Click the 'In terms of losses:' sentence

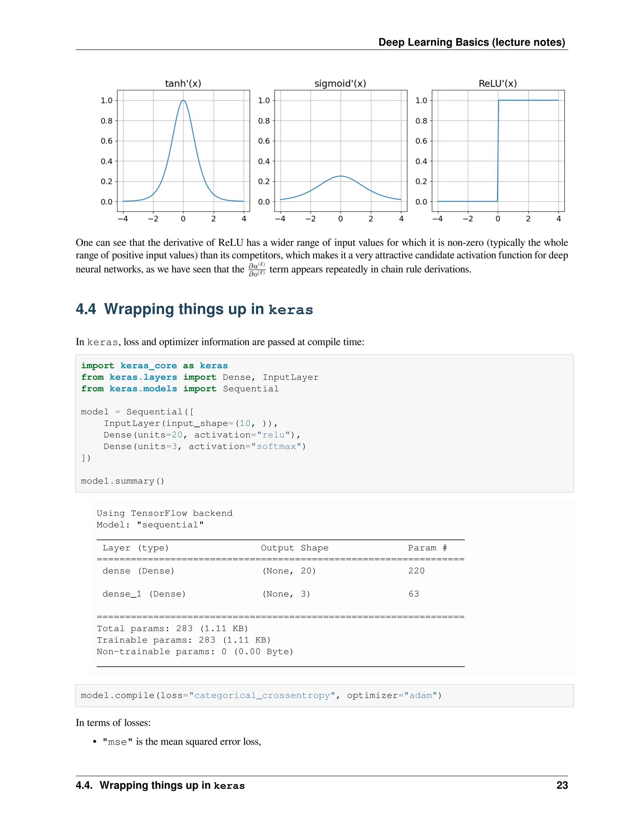[x=113, y=723]
